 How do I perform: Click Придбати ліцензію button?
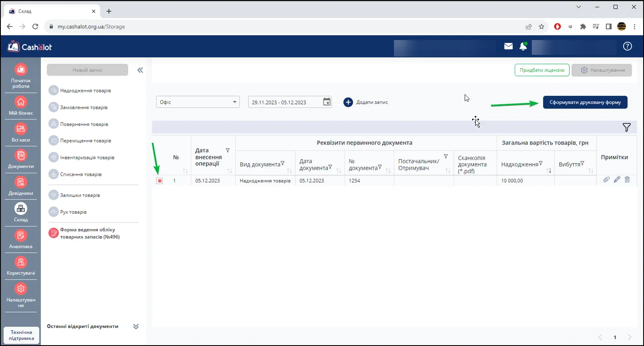542,70
